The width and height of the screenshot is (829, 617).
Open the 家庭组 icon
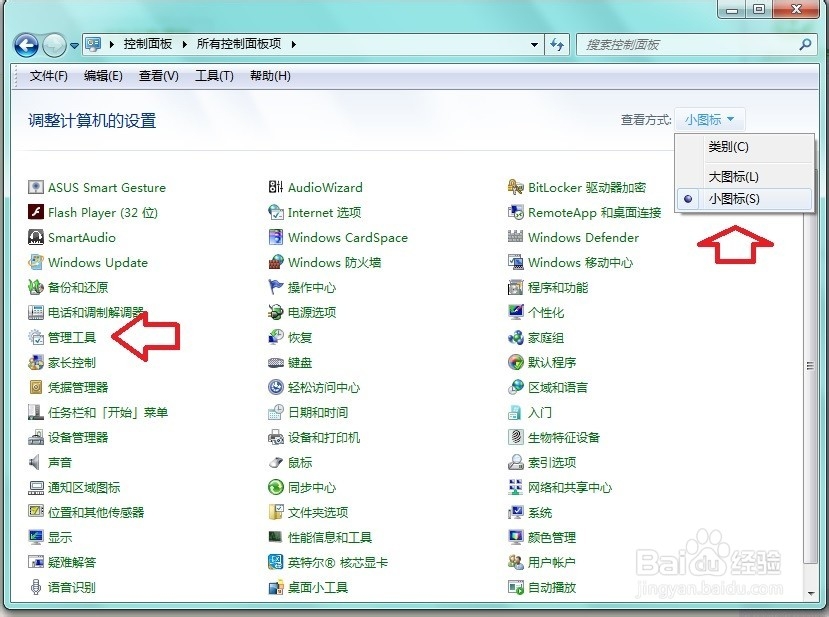coord(515,337)
